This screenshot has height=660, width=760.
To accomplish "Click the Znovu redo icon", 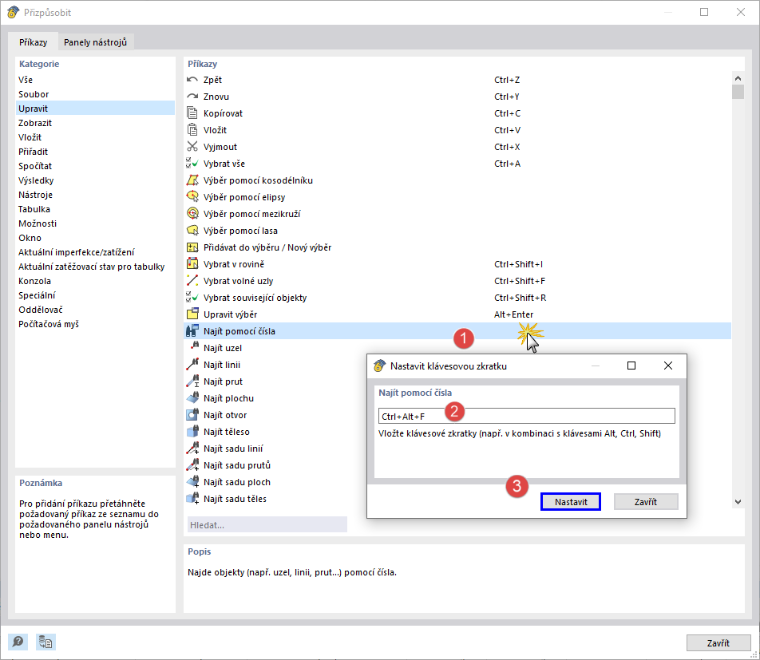I will point(192,96).
